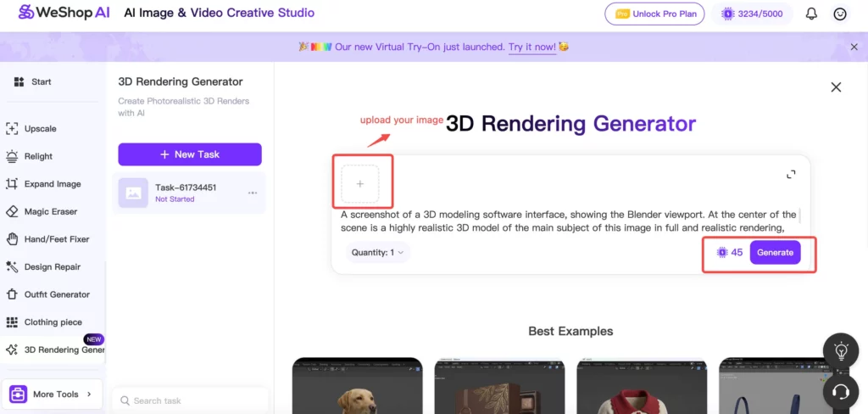Open the More Tools menu
The width and height of the screenshot is (868, 414).
point(52,394)
